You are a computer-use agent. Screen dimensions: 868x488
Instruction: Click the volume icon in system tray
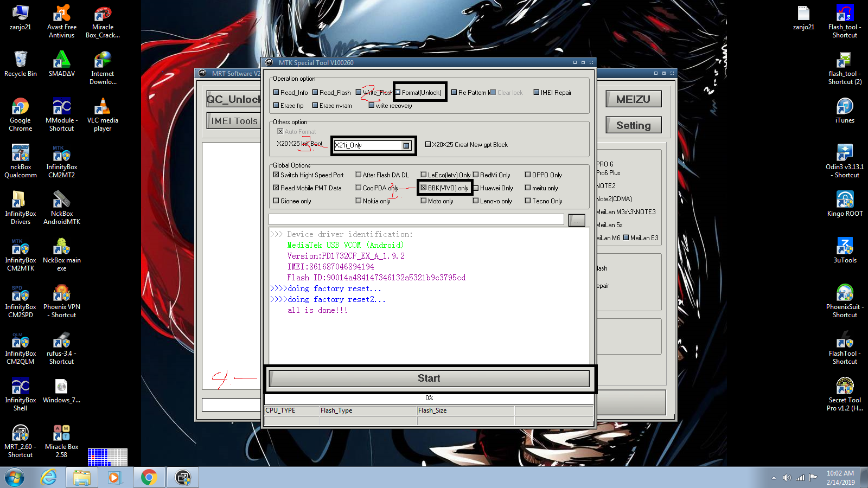tap(787, 478)
